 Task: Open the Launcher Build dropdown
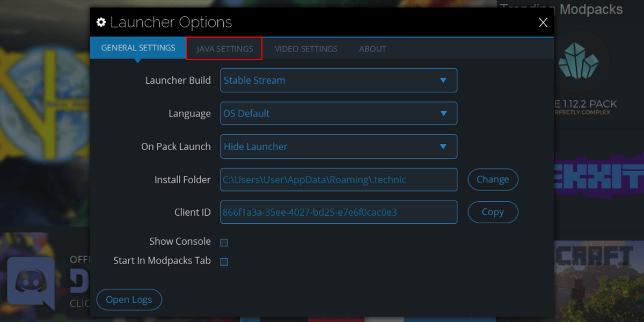tap(339, 80)
